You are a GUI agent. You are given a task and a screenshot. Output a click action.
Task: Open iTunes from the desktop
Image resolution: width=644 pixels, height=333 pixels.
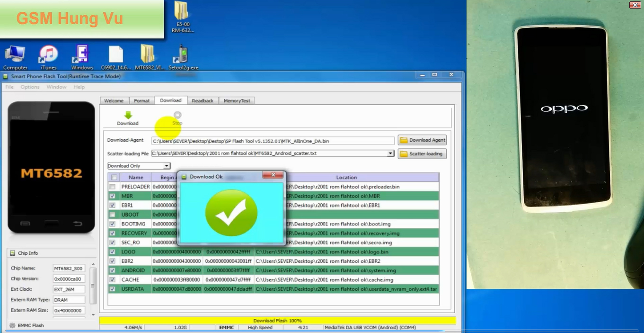(x=48, y=53)
